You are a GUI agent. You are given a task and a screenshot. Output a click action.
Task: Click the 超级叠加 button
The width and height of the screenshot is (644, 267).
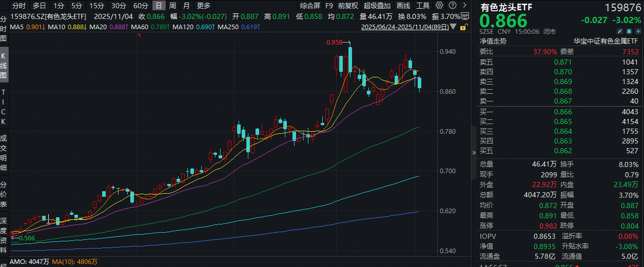click(x=377, y=6)
